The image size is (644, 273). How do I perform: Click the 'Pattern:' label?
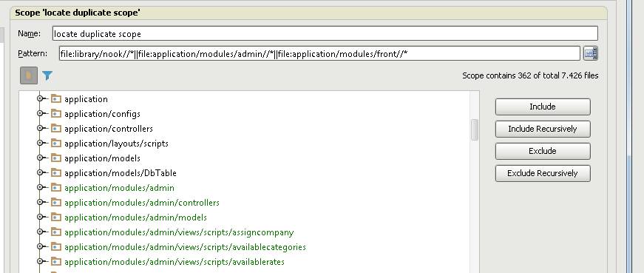tap(33, 53)
